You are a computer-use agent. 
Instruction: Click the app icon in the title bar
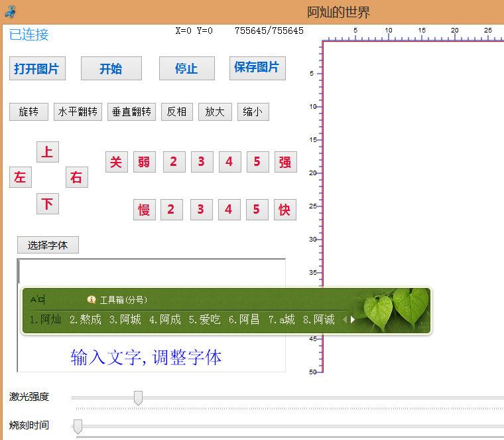coord(10,11)
